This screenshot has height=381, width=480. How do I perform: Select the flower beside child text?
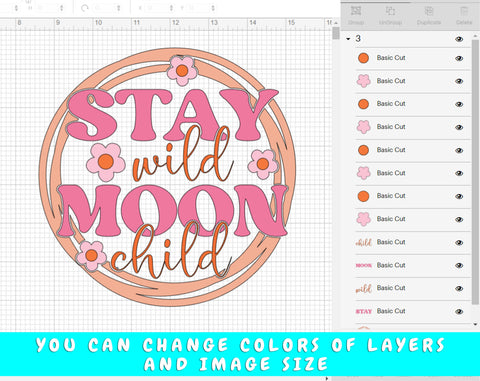(91, 256)
